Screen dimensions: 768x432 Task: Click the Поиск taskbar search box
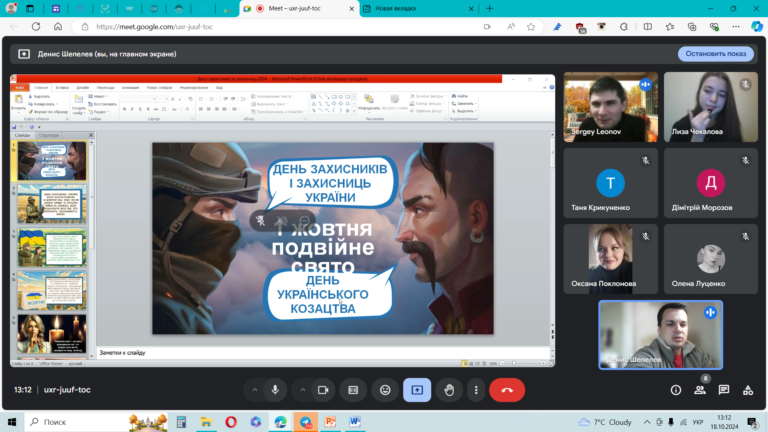pyautogui.click(x=96, y=422)
